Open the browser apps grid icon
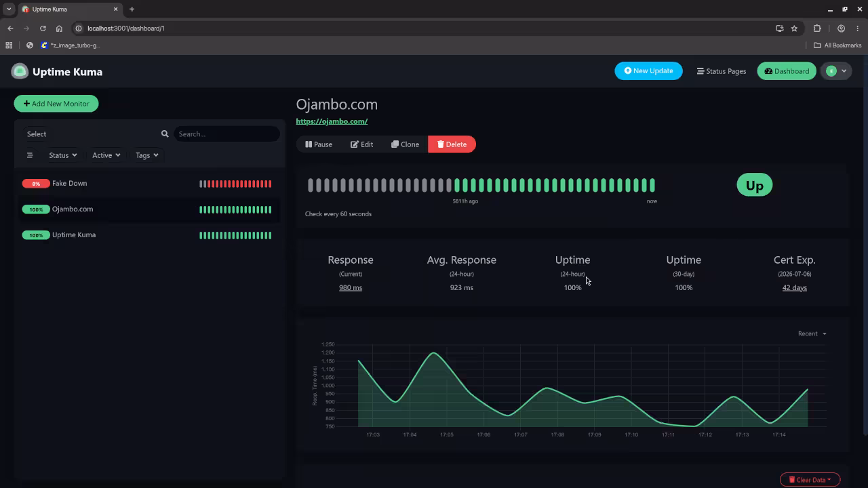This screenshot has height=488, width=868. 9,45
